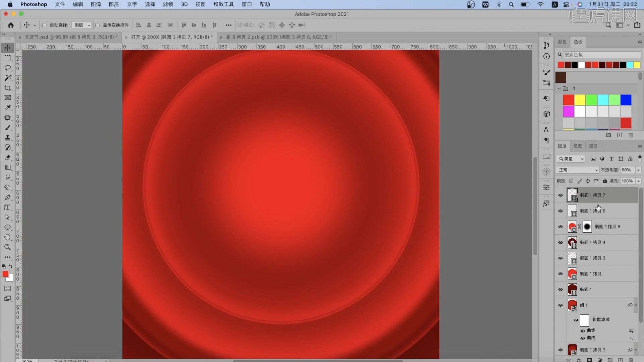This screenshot has width=644, height=362.
Task: Collapse 椭圆 1 拷贝 3 layer effects
Action: click(636, 350)
